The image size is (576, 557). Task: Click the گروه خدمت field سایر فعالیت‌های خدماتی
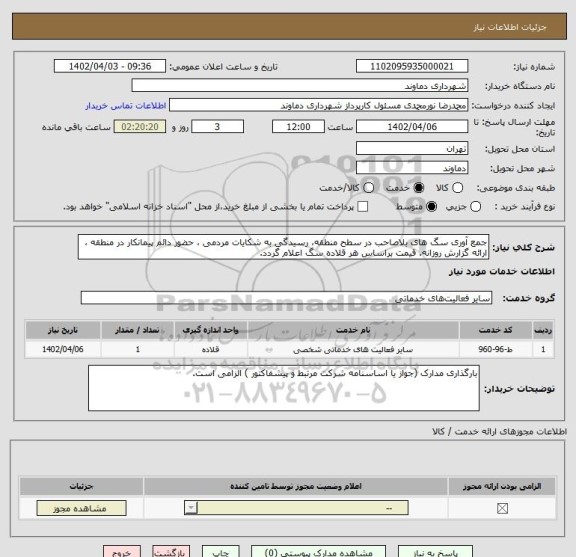[286, 298]
